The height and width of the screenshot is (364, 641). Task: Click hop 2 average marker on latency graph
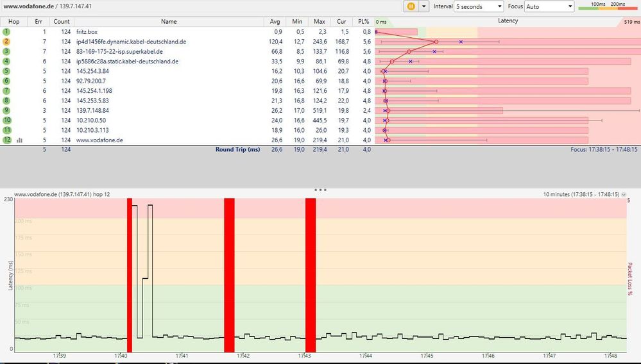(436, 42)
